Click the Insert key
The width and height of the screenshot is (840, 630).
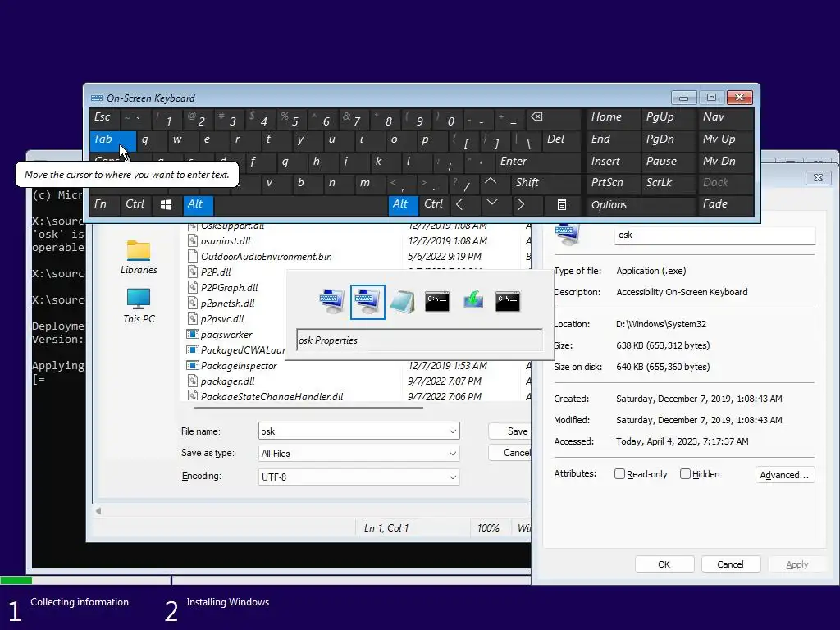pyautogui.click(x=614, y=162)
